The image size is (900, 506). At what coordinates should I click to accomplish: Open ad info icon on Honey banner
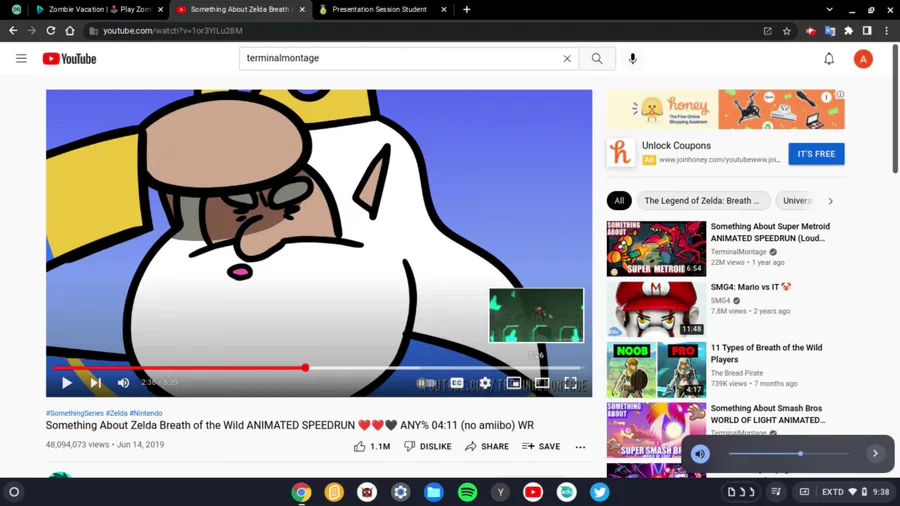pyautogui.click(x=840, y=95)
